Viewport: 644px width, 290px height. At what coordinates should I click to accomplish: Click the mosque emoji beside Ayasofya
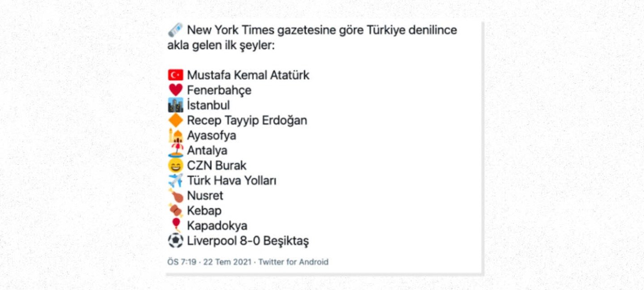pyautogui.click(x=175, y=135)
